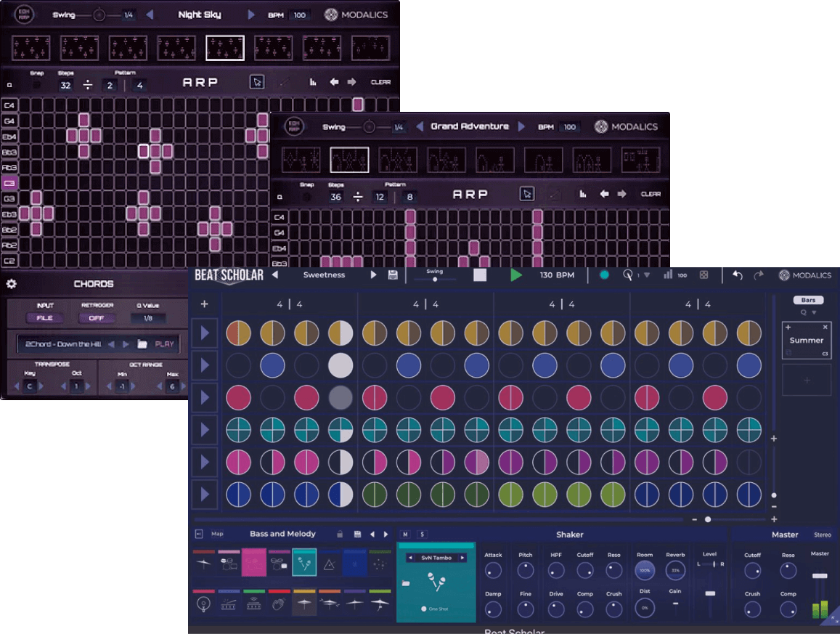Select the Summer bar pattern slot
840x634 pixels.
click(807, 341)
